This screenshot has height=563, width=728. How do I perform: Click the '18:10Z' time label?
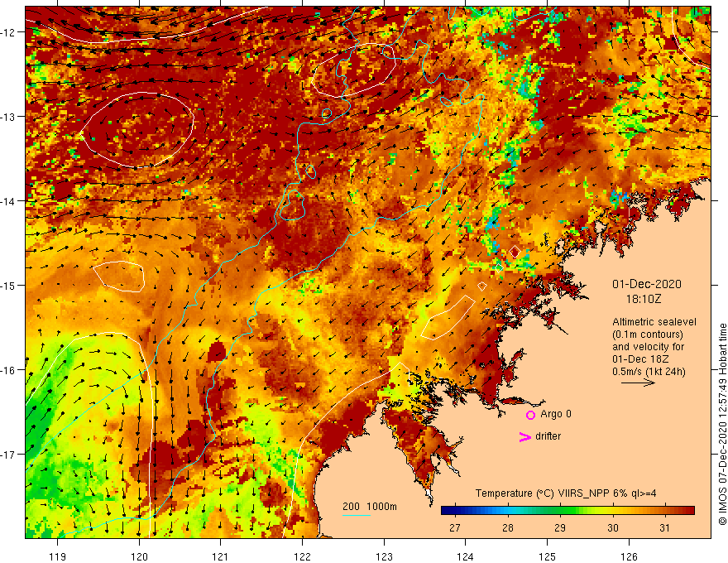[643, 299]
